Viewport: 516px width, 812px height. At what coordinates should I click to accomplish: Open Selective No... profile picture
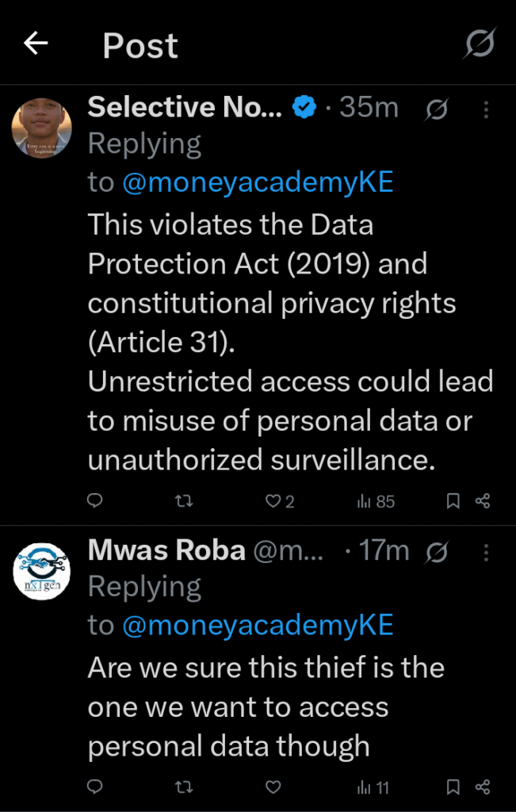(41, 128)
